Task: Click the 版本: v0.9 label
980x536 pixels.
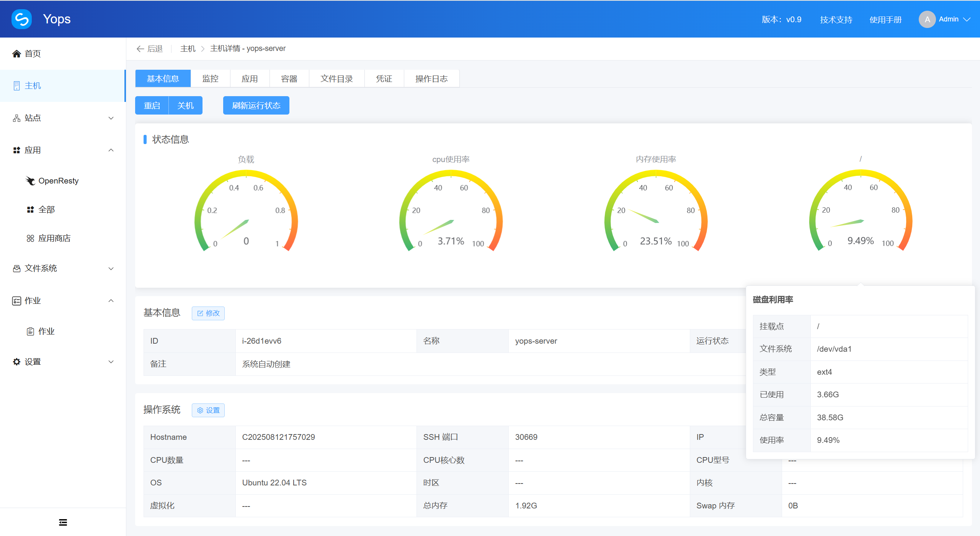Action: [x=781, y=20]
